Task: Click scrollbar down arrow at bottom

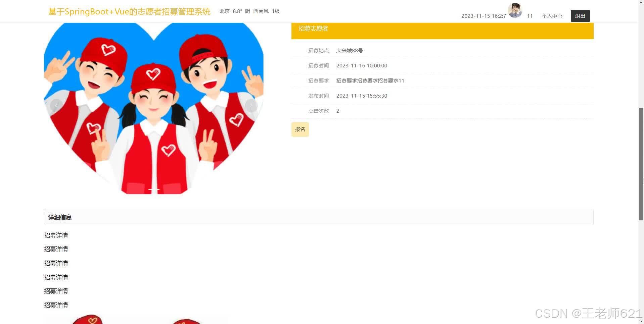Action: 641,321
